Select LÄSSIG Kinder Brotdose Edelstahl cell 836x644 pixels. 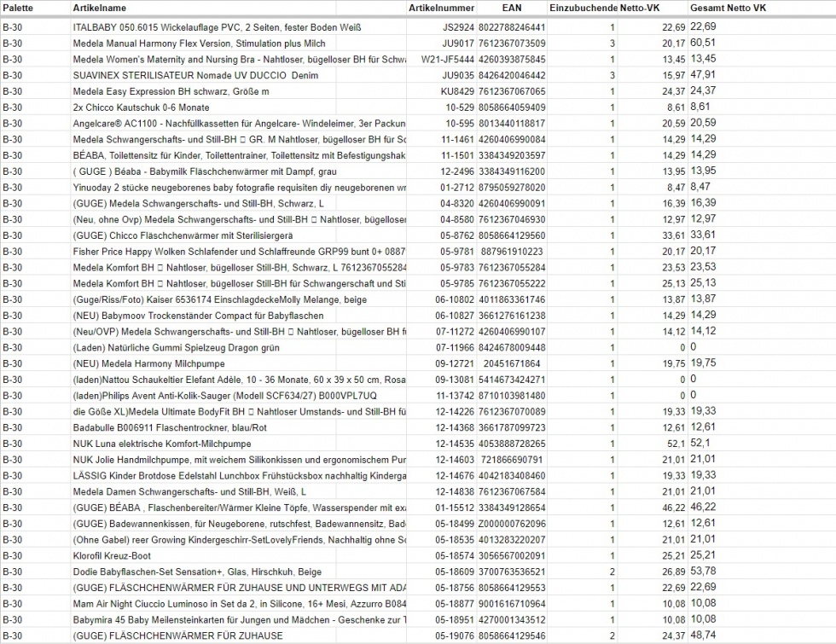[240, 475]
